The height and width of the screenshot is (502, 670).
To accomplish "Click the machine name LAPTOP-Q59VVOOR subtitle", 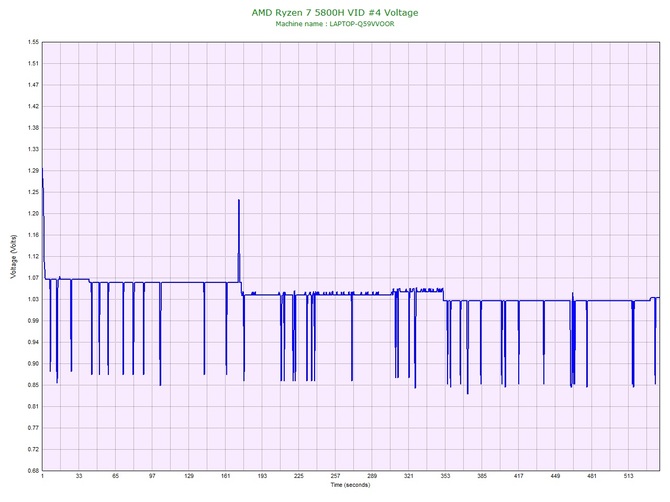I will [335, 24].
